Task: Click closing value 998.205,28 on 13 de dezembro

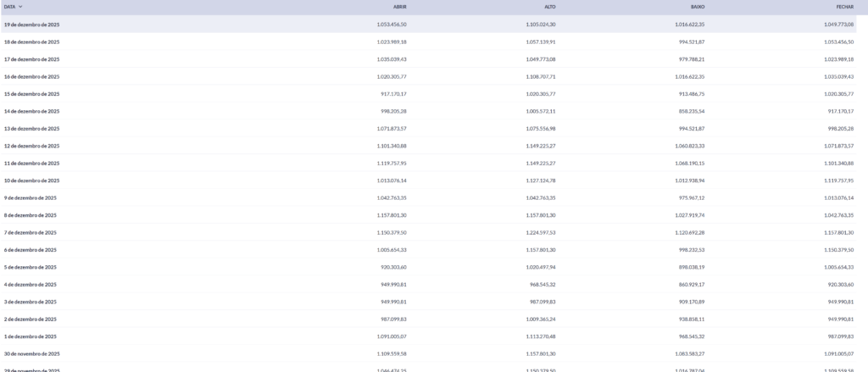Action: click(x=838, y=129)
